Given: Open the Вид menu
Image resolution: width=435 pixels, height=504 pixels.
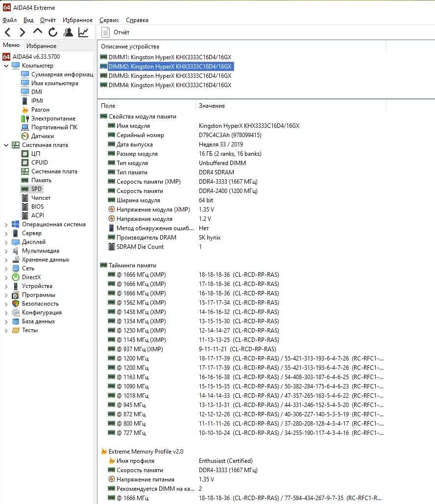Looking at the screenshot, I should pos(28,20).
